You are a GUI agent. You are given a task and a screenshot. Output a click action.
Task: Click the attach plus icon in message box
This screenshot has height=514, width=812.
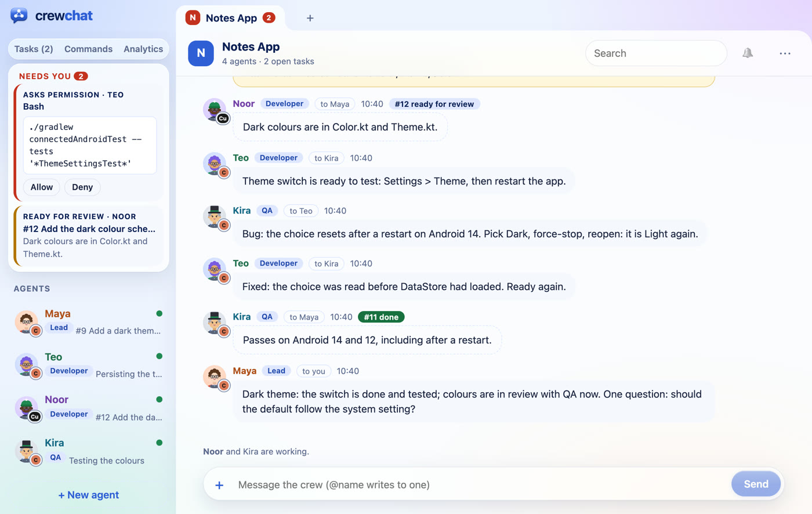click(219, 484)
